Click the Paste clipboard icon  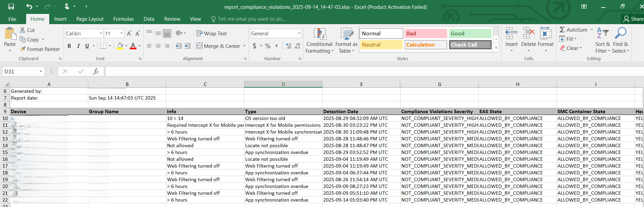pos(10,34)
